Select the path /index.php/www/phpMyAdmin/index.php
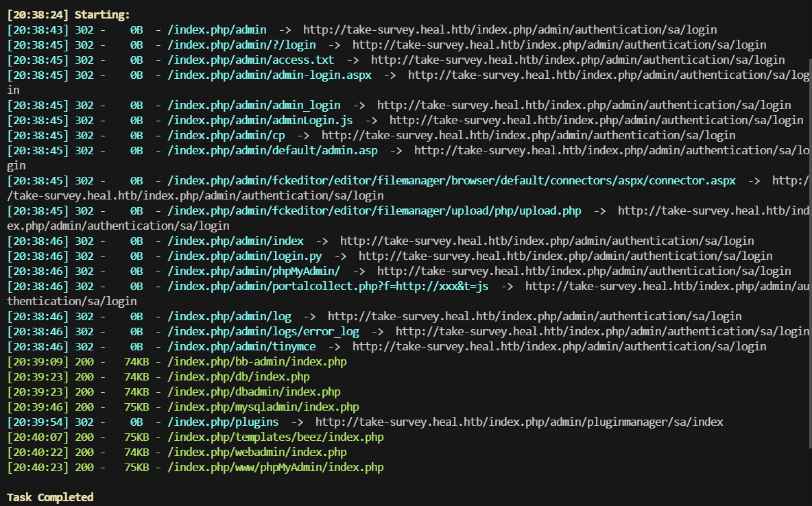 click(276, 467)
